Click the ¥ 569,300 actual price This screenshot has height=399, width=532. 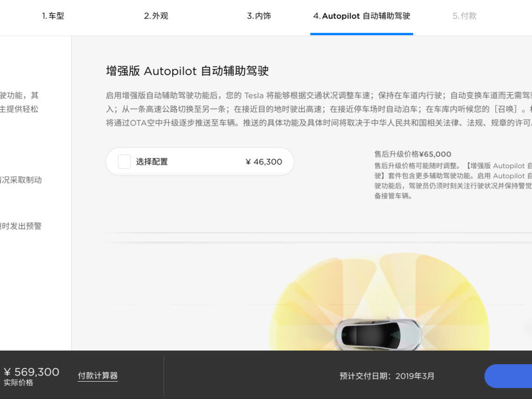pyautogui.click(x=32, y=372)
